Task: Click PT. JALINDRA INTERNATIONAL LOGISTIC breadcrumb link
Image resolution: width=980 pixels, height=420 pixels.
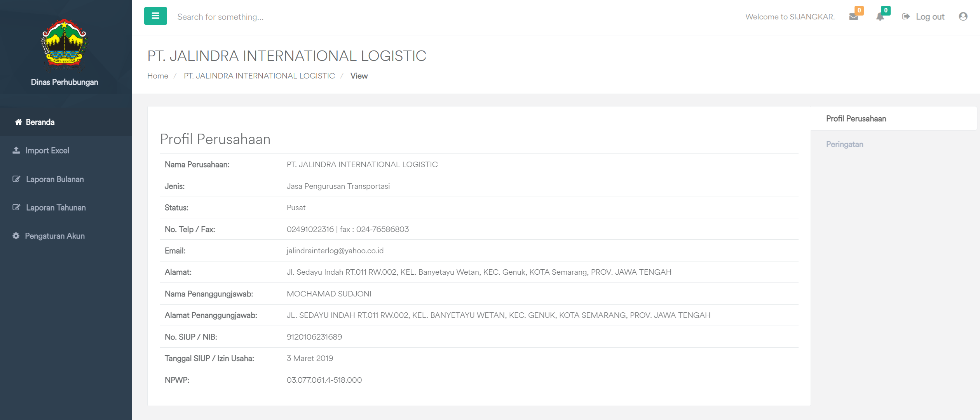Action: point(259,76)
